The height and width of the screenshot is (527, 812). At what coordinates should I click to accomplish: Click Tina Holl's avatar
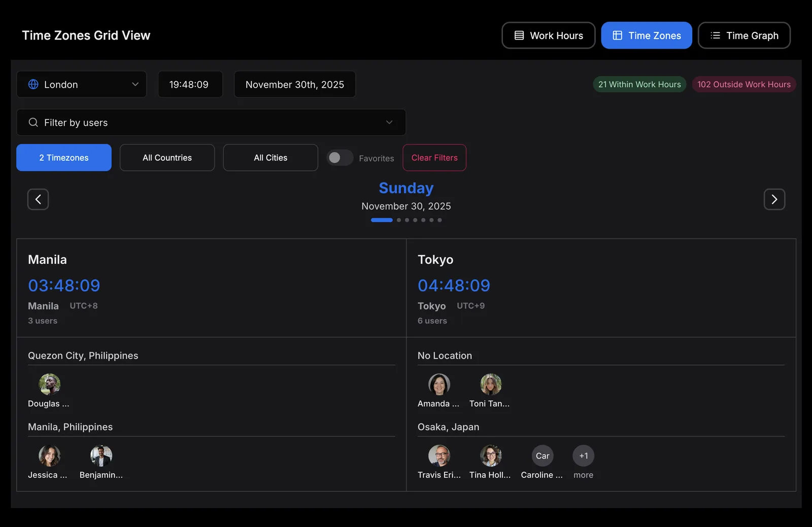(x=491, y=455)
